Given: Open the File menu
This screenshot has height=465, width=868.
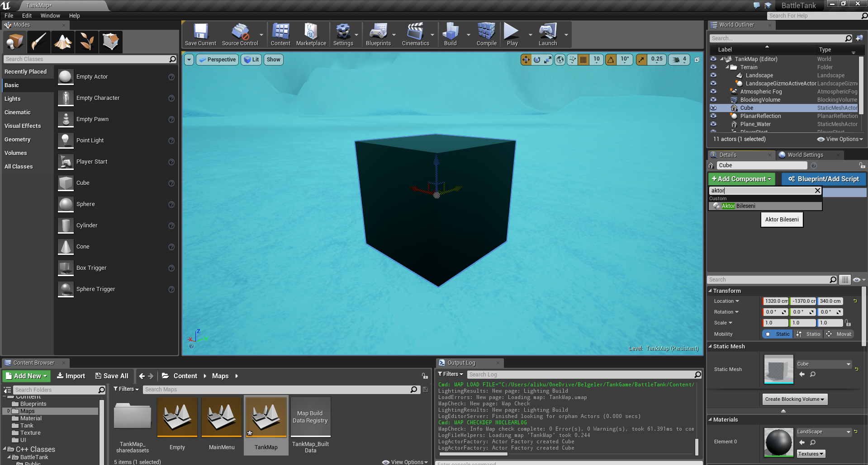Looking at the screenshot, I should click(9, 16).
